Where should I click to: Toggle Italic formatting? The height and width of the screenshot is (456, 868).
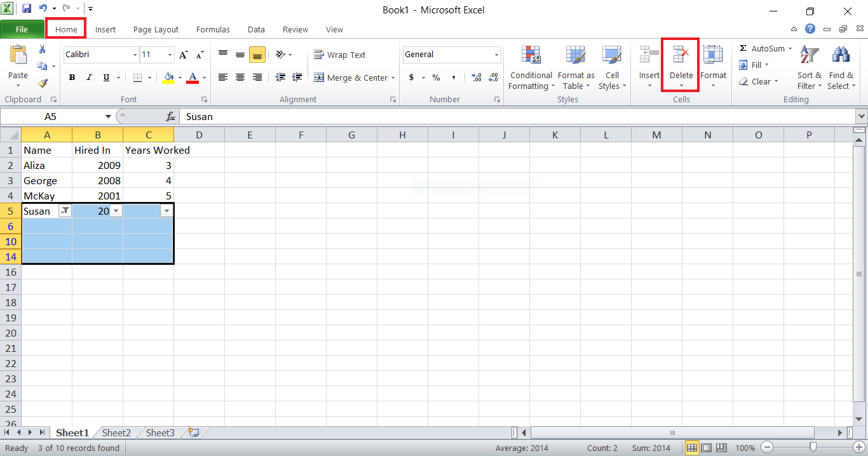pyautogui.click(x=89, y=77)
